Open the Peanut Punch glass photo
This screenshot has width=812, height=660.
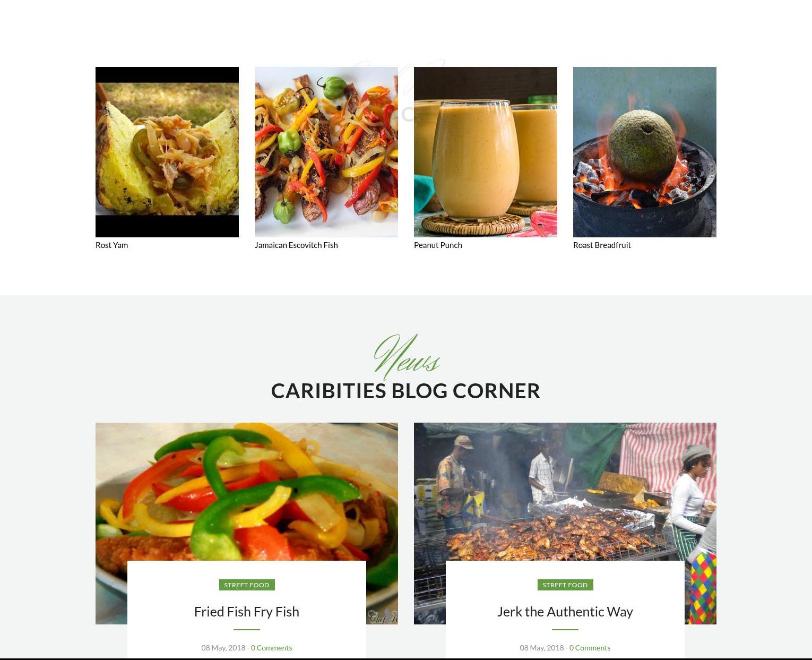coord(486,152)
